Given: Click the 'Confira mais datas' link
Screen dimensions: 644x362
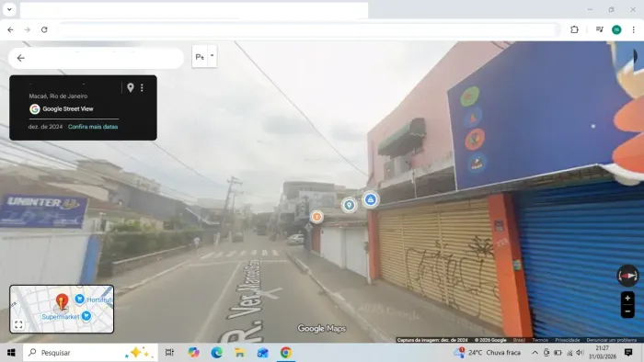Looking at the screenshot, I should click(x=93, y=127).
